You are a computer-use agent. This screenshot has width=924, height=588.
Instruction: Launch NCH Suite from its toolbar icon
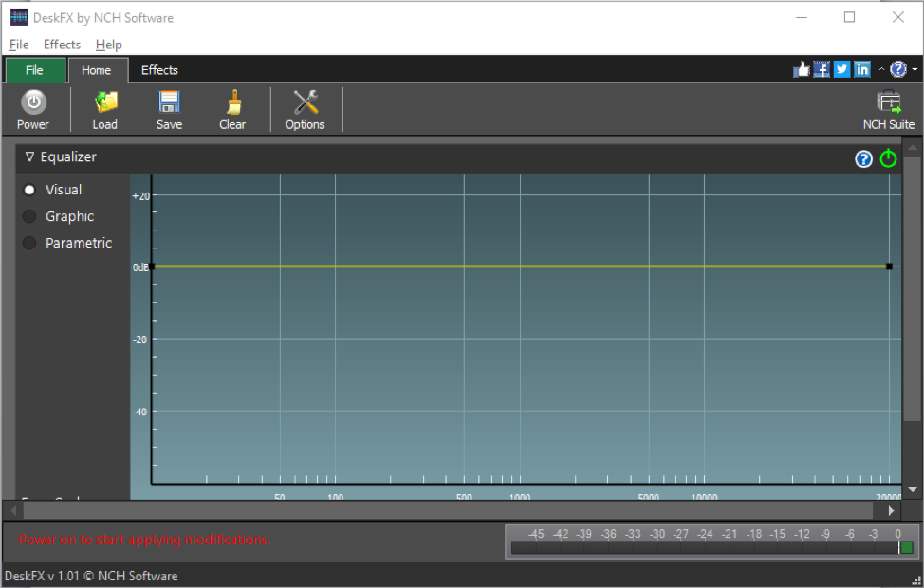[888, 108]
